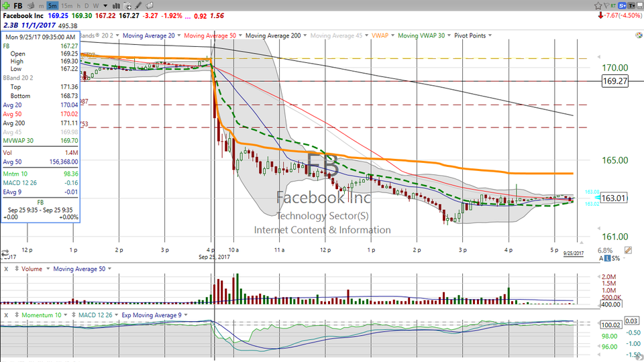Open Moving Average 45 dropdown
Viewport: 644px width, 362px height.
point(366,36)
